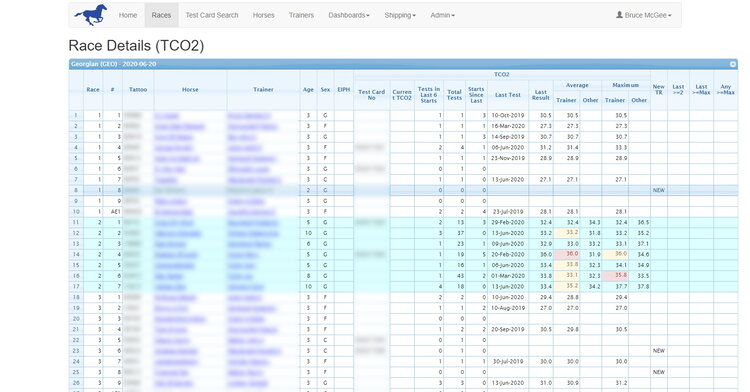Collapse the Georgian race panel icon

pyautogui.click(x=732, y=64)
